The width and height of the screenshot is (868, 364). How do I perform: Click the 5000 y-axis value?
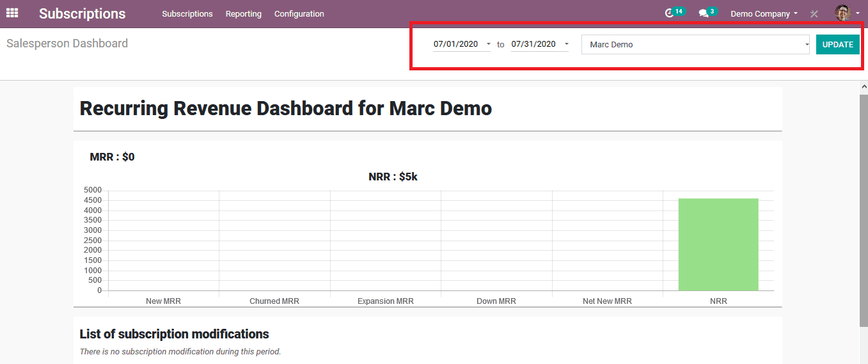pyautogui.click(x=93, y=190)
